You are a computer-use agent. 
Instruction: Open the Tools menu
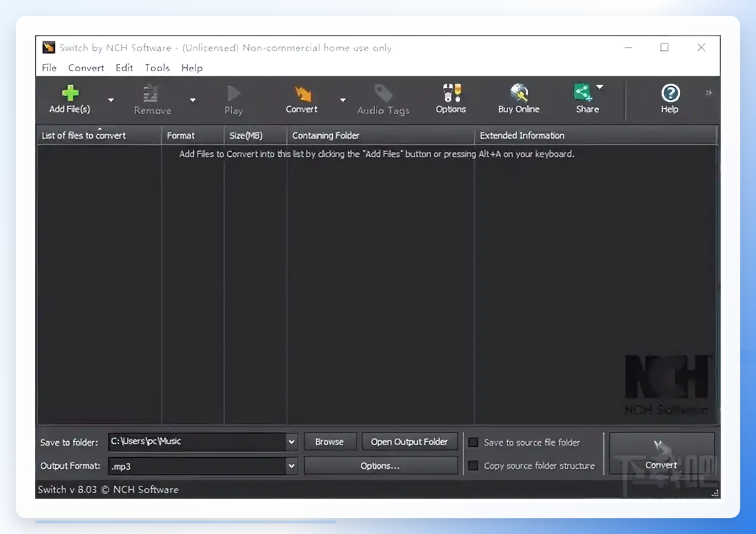coord(157,68)
